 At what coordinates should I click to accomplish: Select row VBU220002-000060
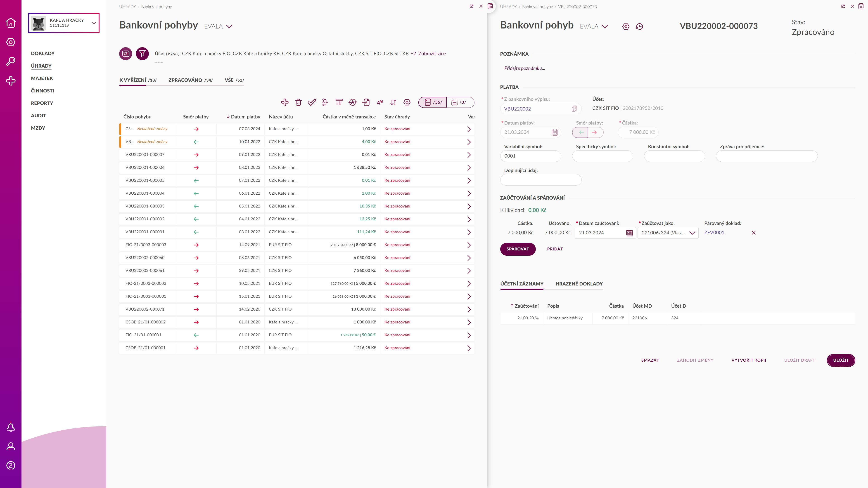[x=296, y=258]
